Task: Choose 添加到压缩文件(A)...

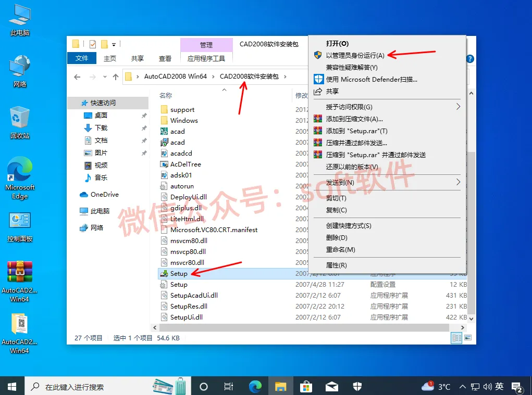Action: 354,119
